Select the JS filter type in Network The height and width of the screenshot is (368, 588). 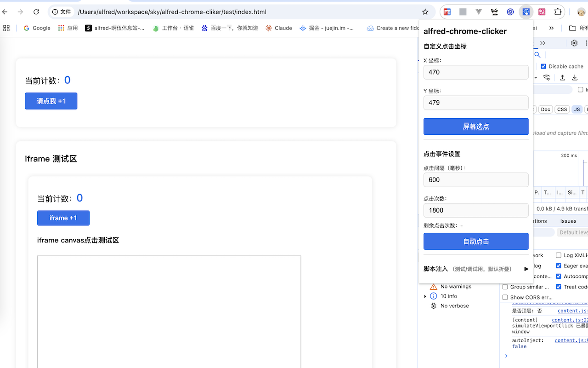577,109
